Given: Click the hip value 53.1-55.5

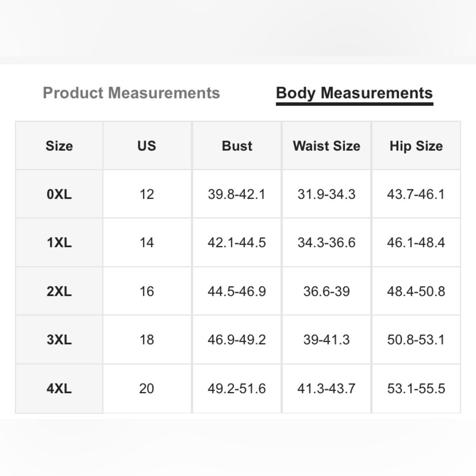Looking at the screenshot, I should (416, 388).
